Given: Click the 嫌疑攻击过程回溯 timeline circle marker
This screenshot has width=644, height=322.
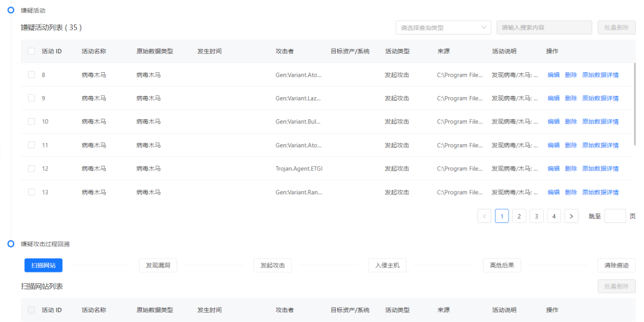Looking at the screenshot, I should [x=11, y=244].
